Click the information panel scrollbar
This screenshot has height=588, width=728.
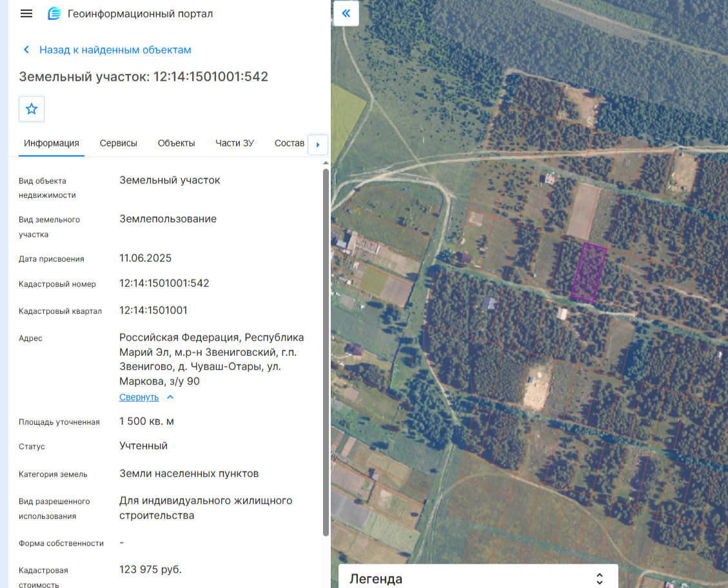coord(326,353)
